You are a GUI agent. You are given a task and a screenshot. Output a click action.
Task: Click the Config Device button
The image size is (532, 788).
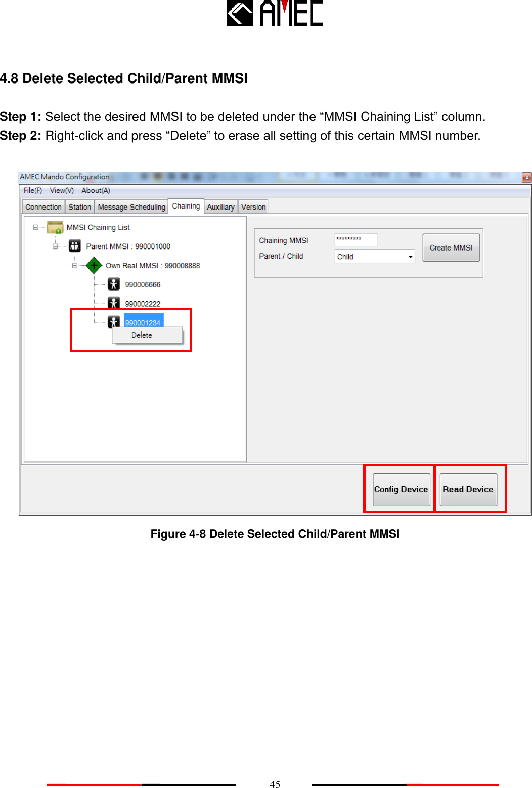[x=402, y=489]
